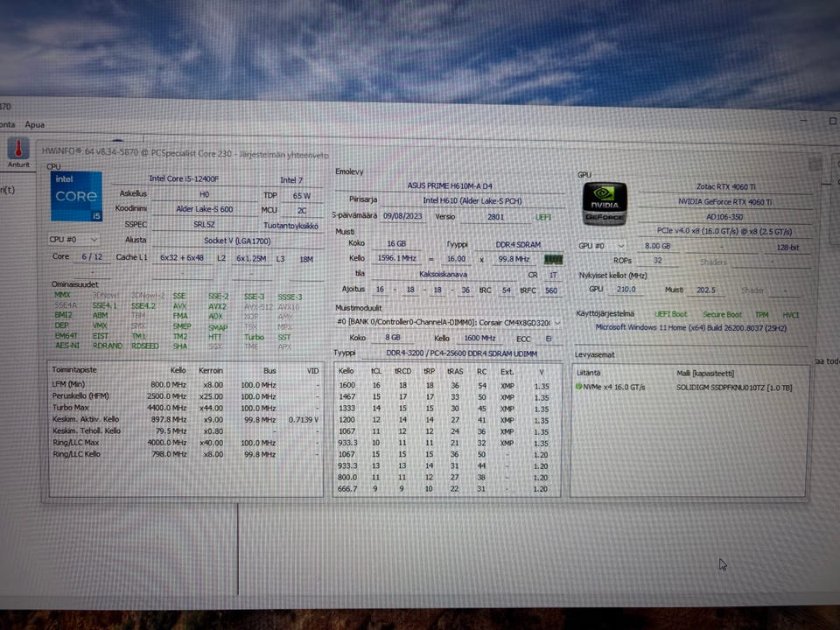The height and width of the screenshot is (630, 840).
Task: Click the module clock 1600 MHz field
Action: [x=479, y=338]
